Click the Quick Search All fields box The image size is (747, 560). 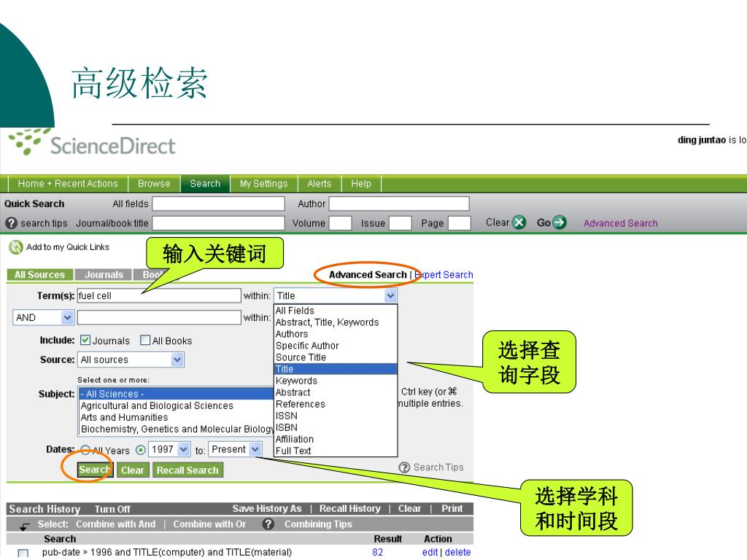tap(218, 204)
